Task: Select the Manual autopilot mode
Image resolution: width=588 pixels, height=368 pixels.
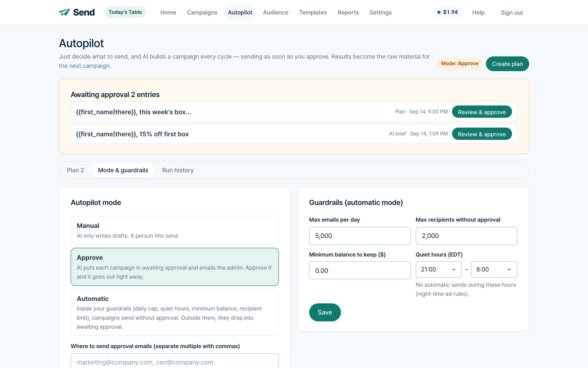Action: [x=174, y=230]
